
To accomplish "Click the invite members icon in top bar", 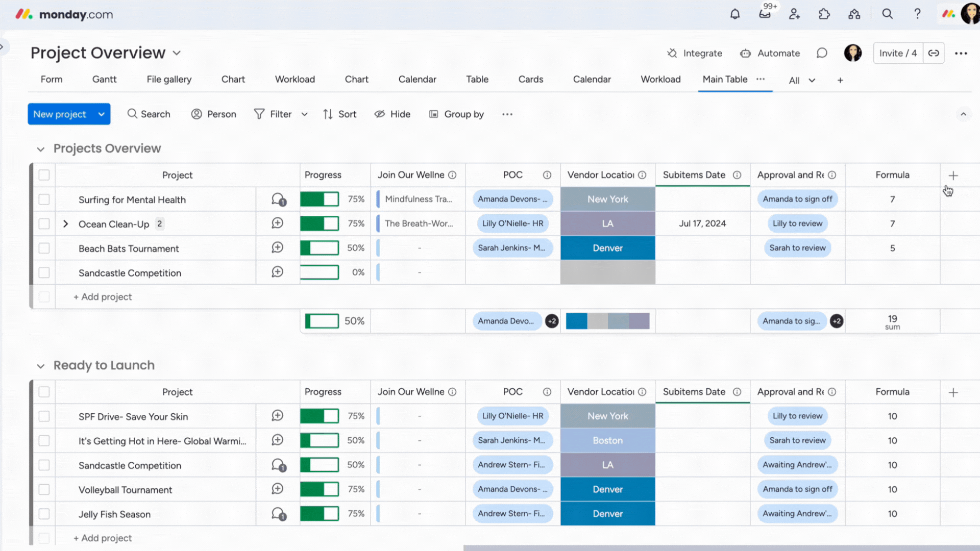I will [x=794, y=14].
